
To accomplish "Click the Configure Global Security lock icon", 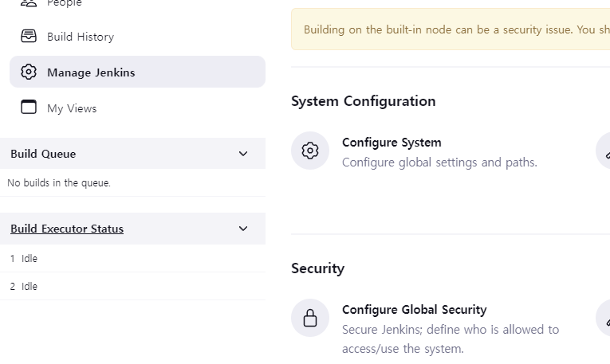I will (x=310, y=318).
